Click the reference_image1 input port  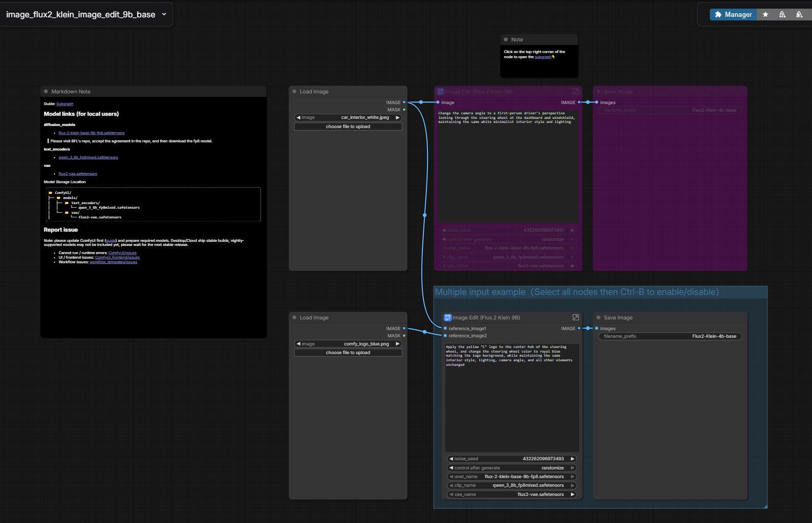(445, 329)
